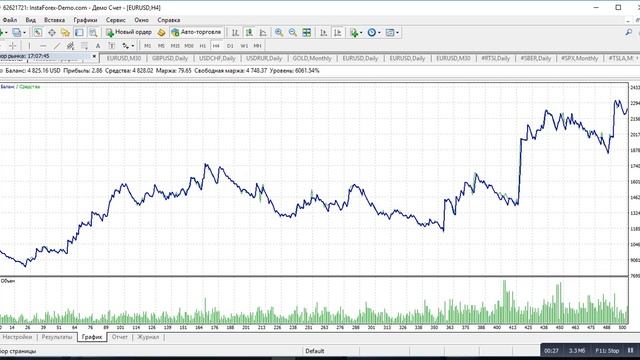
Task: Open the Отчет tab of the tester
Action: click(x=120, y=337)
